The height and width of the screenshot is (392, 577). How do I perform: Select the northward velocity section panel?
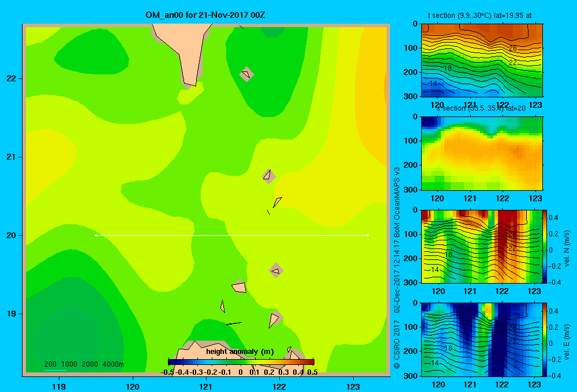[482, 246]
